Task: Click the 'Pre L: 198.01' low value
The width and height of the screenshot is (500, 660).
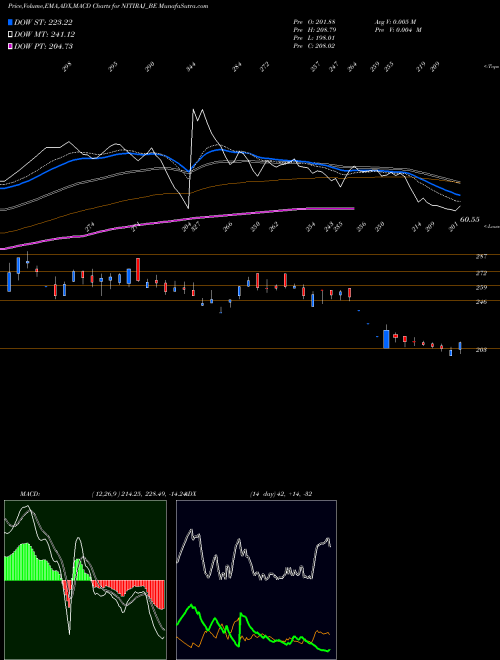Action: (x=314, y=38)
